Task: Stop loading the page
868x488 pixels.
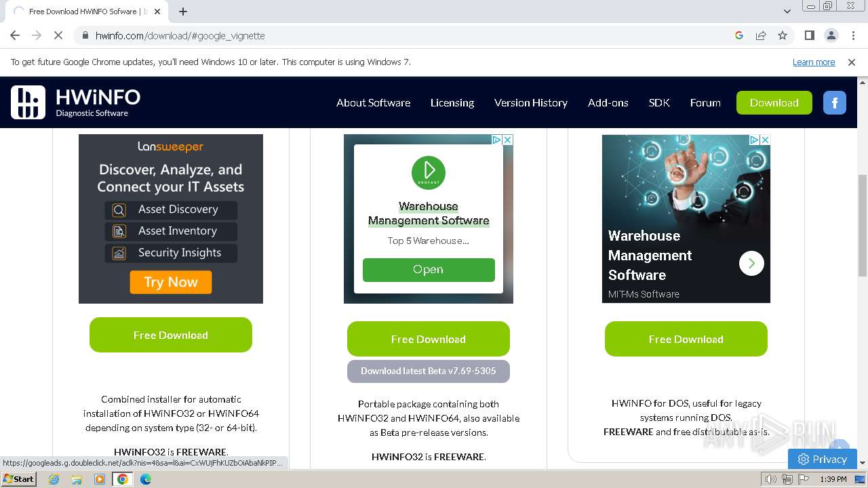Action: click(58, 35)
